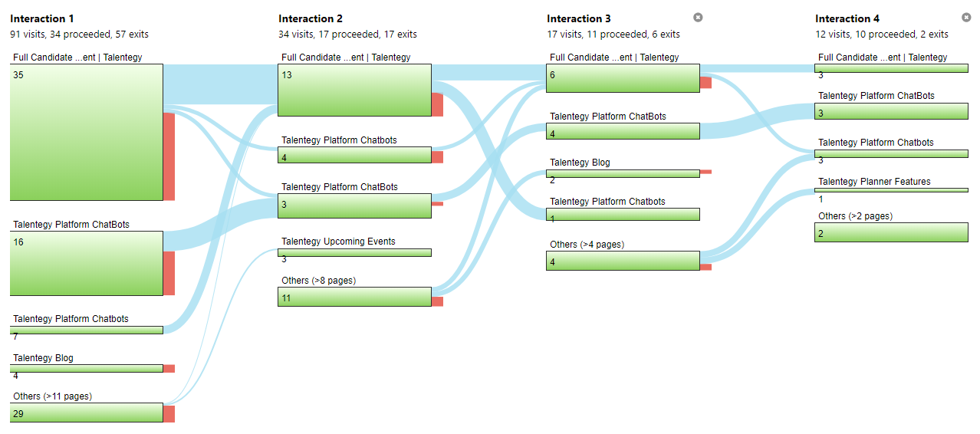Select Others (>11 pages) node in Interaction 1
Image resolution: width=980 pixels, height=434 pixels.
(87, 413)
